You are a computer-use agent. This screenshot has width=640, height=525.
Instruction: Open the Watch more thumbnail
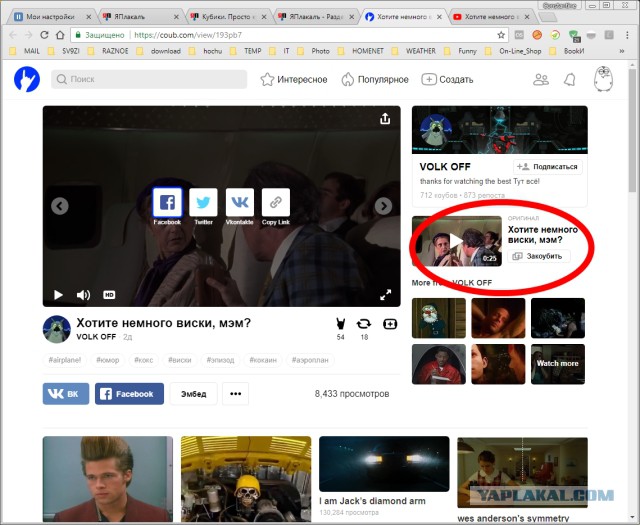pos(558,364)
